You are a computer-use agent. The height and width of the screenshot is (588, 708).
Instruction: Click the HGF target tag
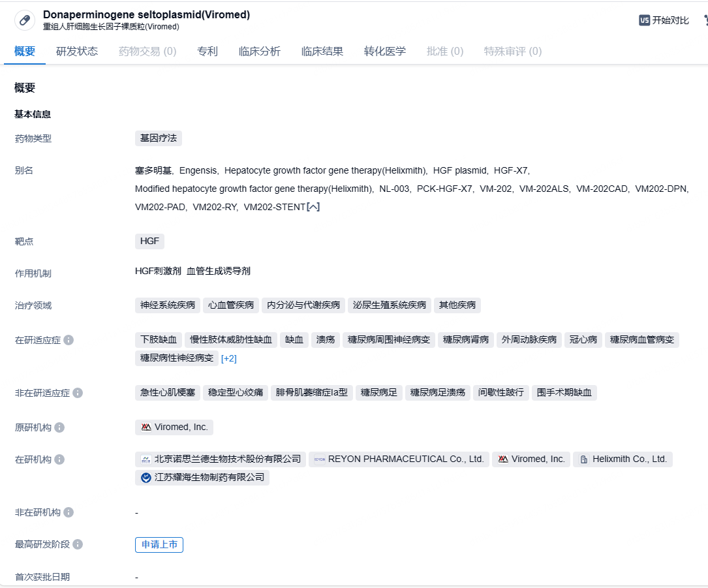point(149,241)
